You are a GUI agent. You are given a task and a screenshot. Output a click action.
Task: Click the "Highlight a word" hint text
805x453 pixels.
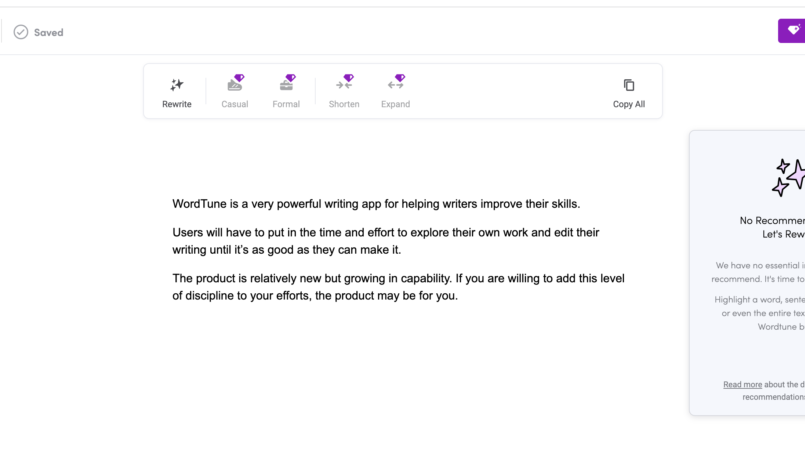(759, 299)
